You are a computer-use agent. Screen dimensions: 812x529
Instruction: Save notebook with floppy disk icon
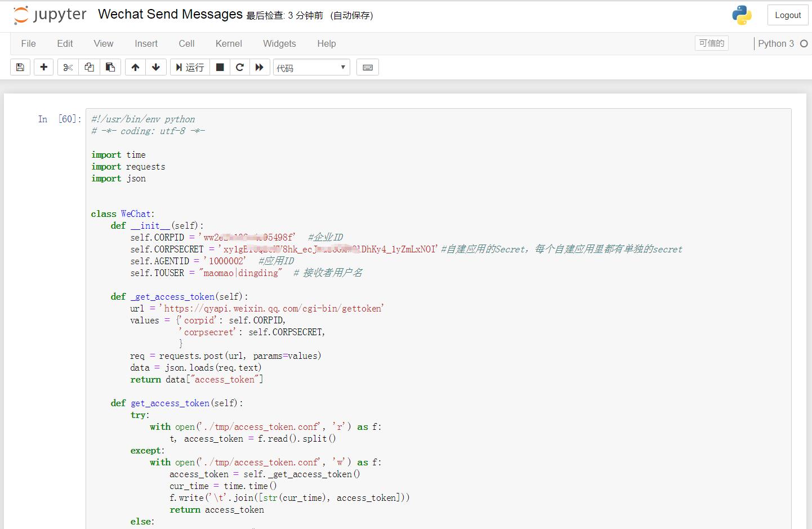click(20, 68)
